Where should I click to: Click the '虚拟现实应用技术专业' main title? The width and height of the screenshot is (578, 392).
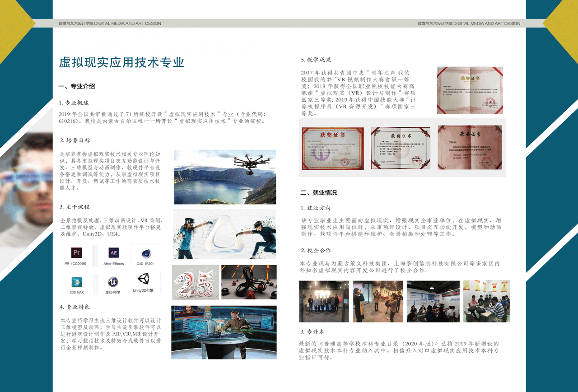(x=122, y=62)
